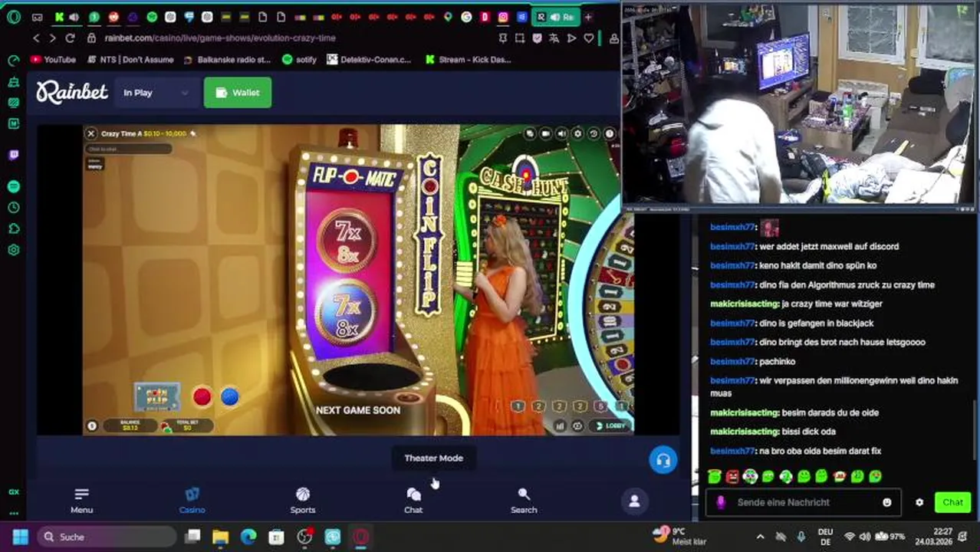Open File Explorer from taskbar
This screenshot has height=552, width=980.
click(x=220, y=537)
